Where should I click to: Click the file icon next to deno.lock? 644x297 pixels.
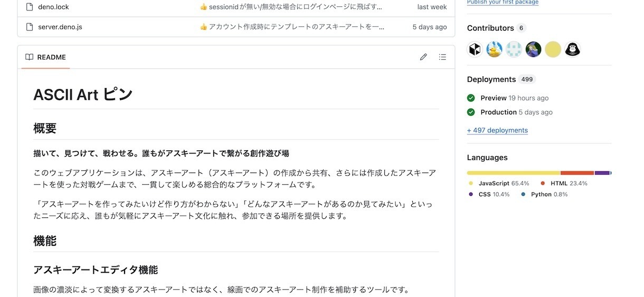tap(29, 7)
